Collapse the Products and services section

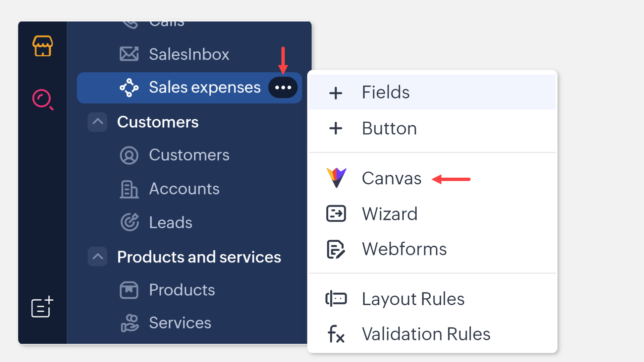[x=98, y=257]
